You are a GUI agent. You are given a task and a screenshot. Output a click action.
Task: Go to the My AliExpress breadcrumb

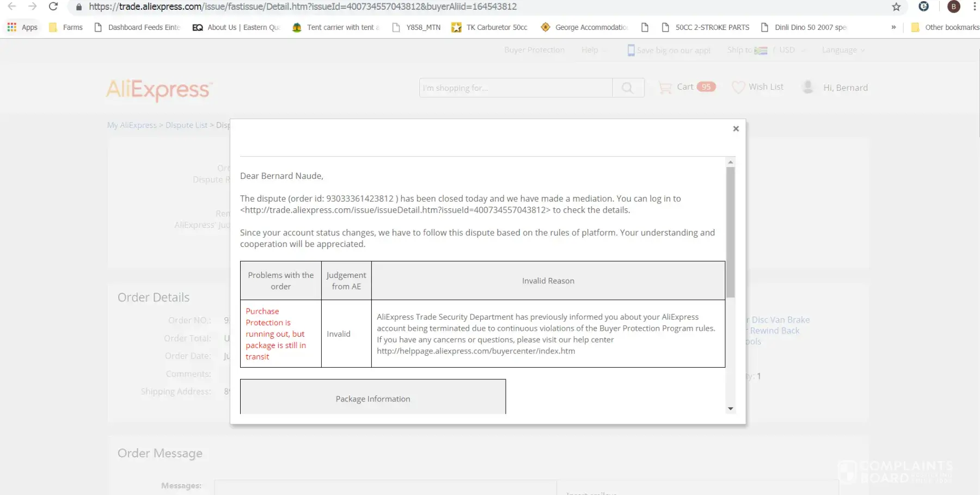(x=132, y=125)
